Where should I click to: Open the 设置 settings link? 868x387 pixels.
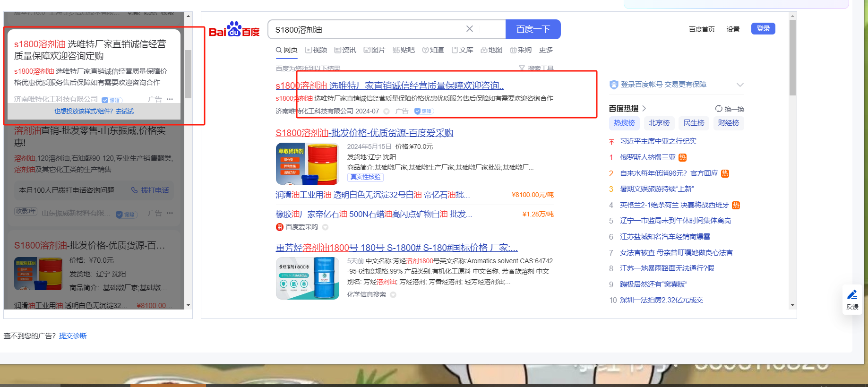[733, 29]
